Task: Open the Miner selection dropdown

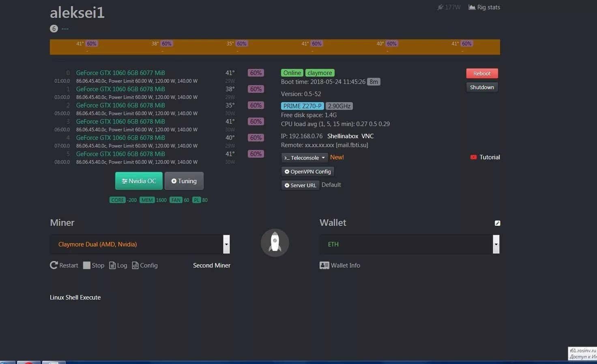Action: click(x=140, y=244)
